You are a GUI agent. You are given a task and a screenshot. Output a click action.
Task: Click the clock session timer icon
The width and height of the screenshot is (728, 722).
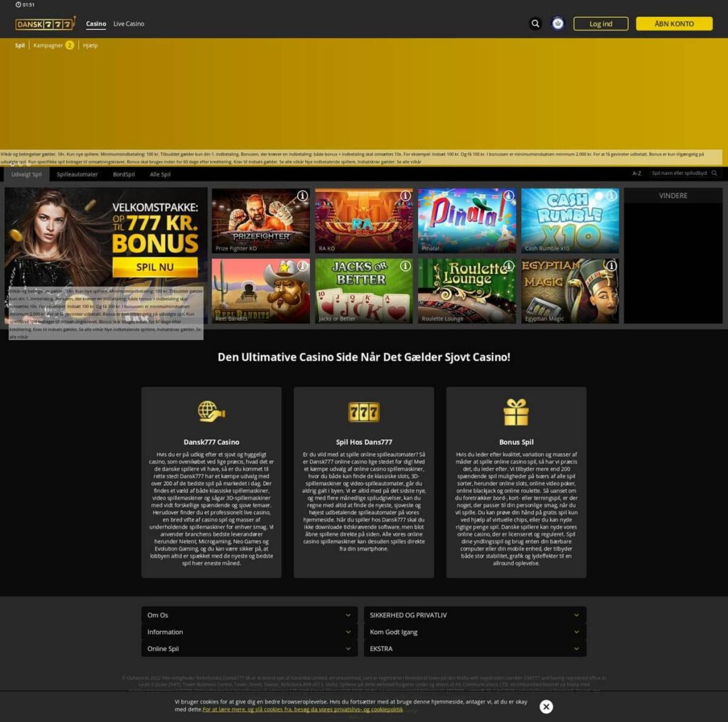pos(18,5)
